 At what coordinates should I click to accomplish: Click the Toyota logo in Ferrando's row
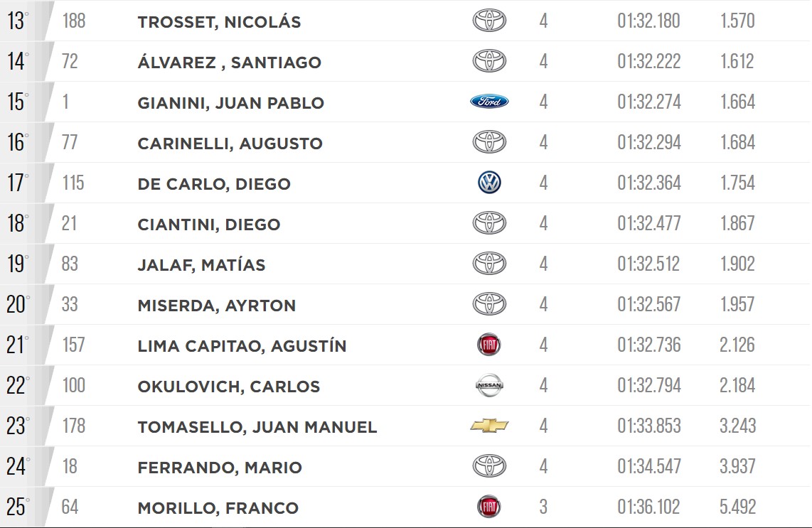pyautogui.click(x=489, y=466)
